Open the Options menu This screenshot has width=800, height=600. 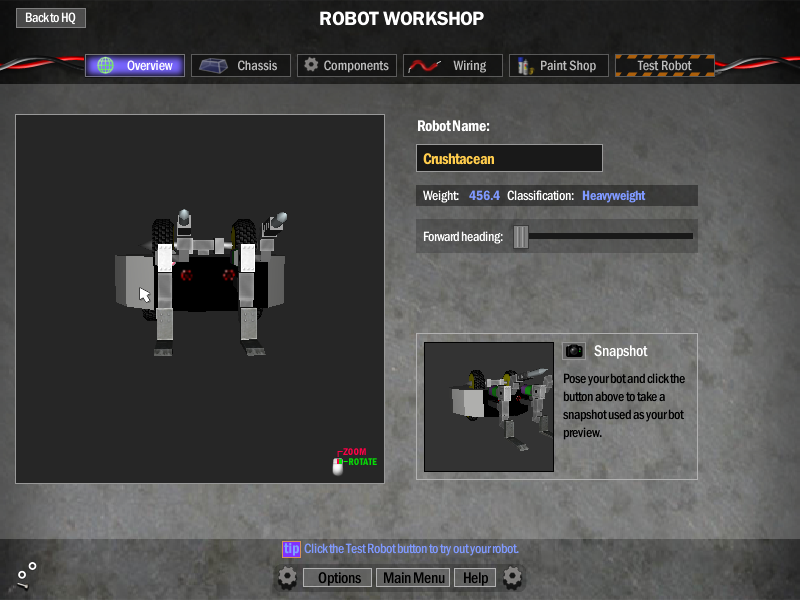click(339, 578)
